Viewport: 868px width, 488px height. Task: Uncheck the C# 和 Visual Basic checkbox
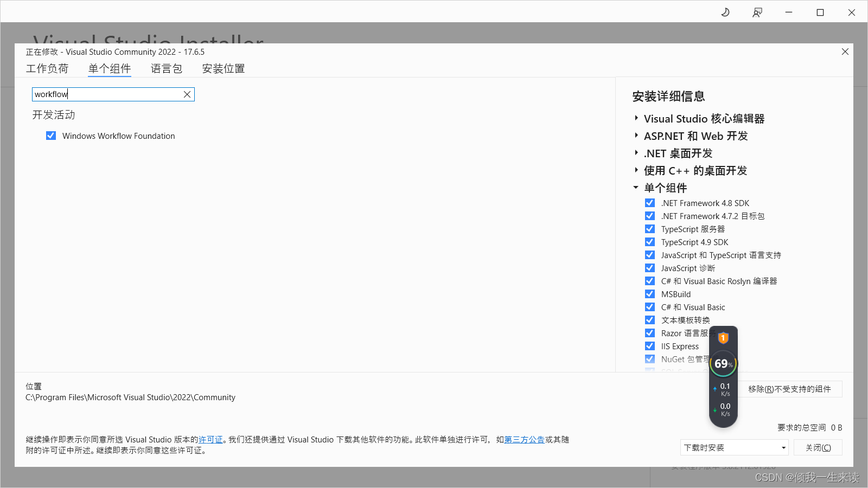coord(650,307)
